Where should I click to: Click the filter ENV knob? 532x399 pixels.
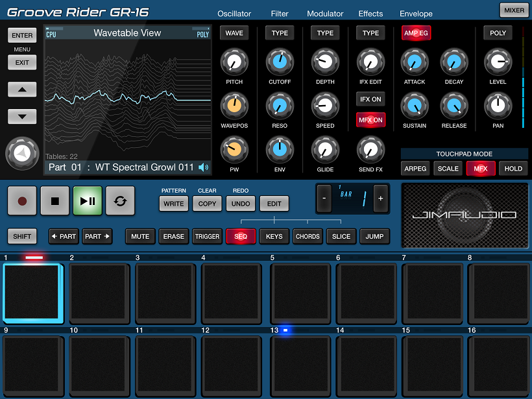(280, 150)
